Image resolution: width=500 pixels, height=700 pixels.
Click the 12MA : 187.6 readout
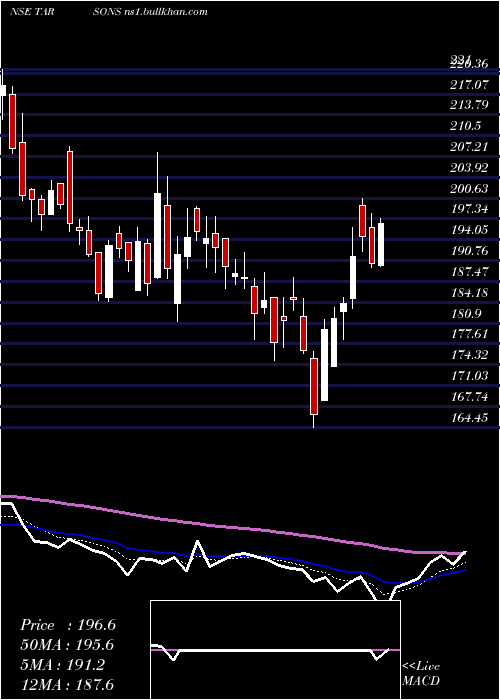(67, 684)
